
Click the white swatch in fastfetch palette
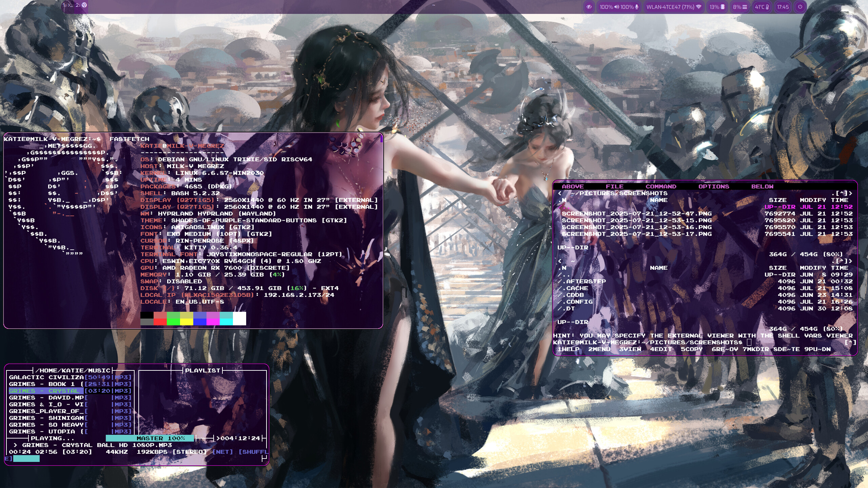coord(239,319)
